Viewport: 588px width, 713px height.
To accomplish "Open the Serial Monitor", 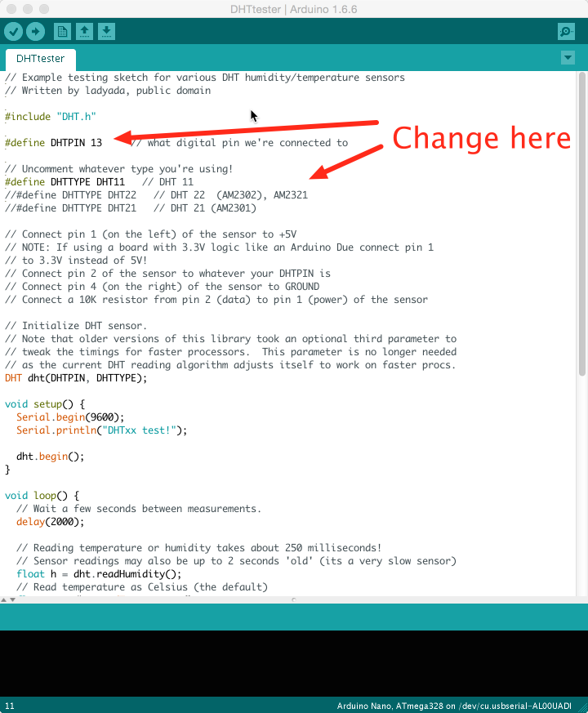I will click(566, 31).
